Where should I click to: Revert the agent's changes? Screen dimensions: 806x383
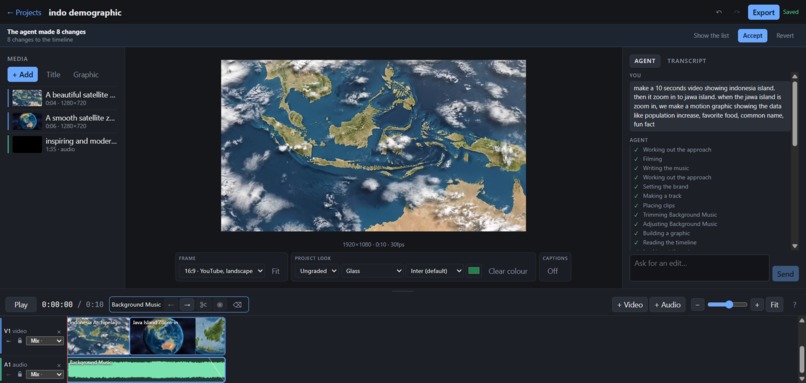[x=785, y=35]
